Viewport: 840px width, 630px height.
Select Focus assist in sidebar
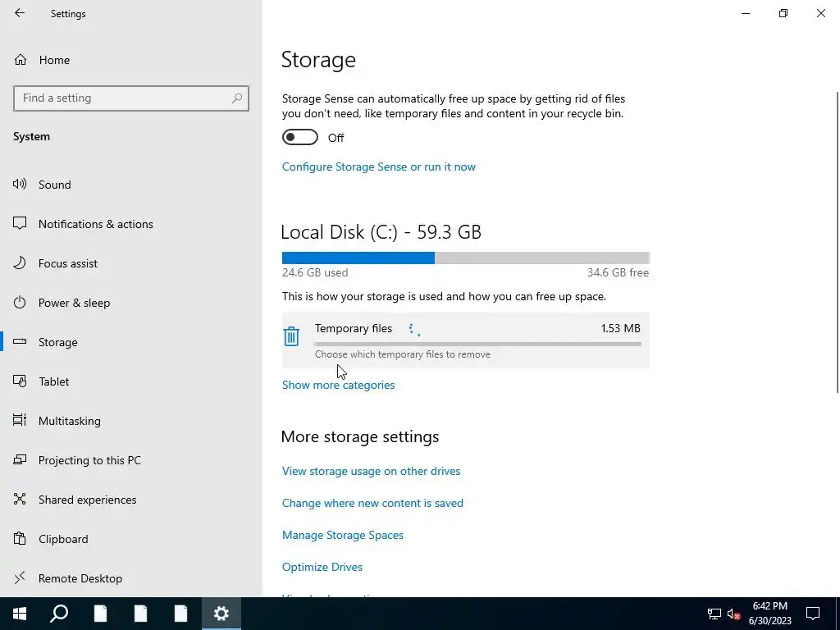(x=68, y=263)
